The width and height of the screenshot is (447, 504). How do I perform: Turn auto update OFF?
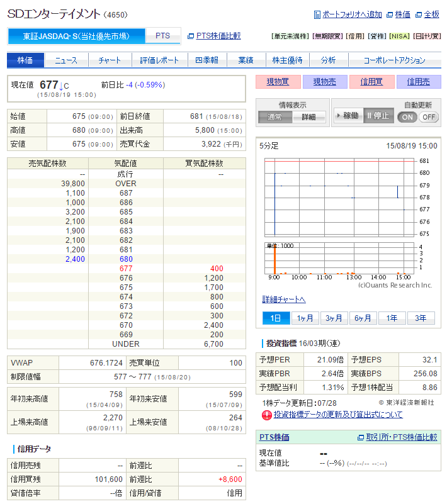pyautogui.click(x=429, y=117)
